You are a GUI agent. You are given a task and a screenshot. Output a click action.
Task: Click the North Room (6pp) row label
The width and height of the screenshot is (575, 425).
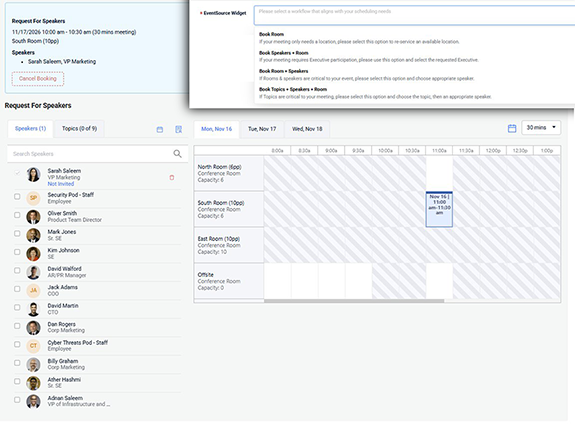[x=229, y=173]
